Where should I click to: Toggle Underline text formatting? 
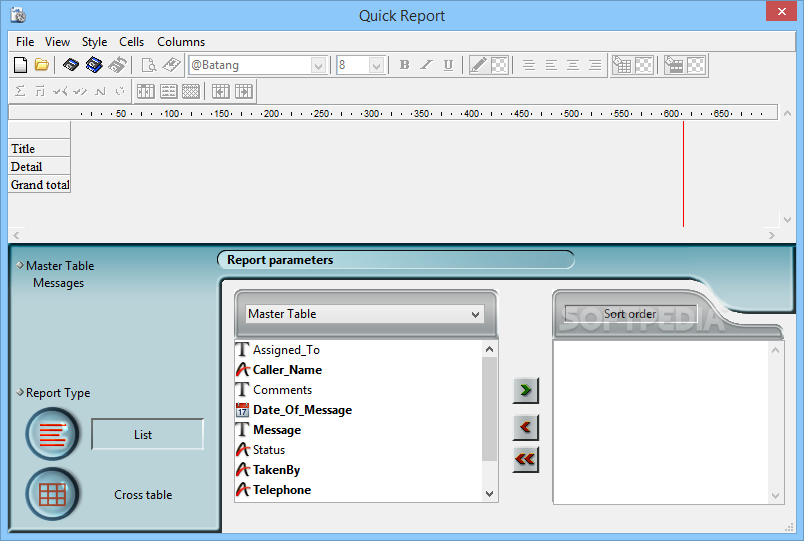coord(448,65)
